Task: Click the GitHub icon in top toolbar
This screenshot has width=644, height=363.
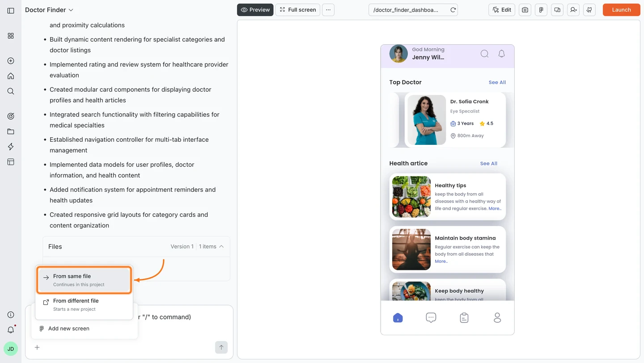Action: [x=589, y=10]
